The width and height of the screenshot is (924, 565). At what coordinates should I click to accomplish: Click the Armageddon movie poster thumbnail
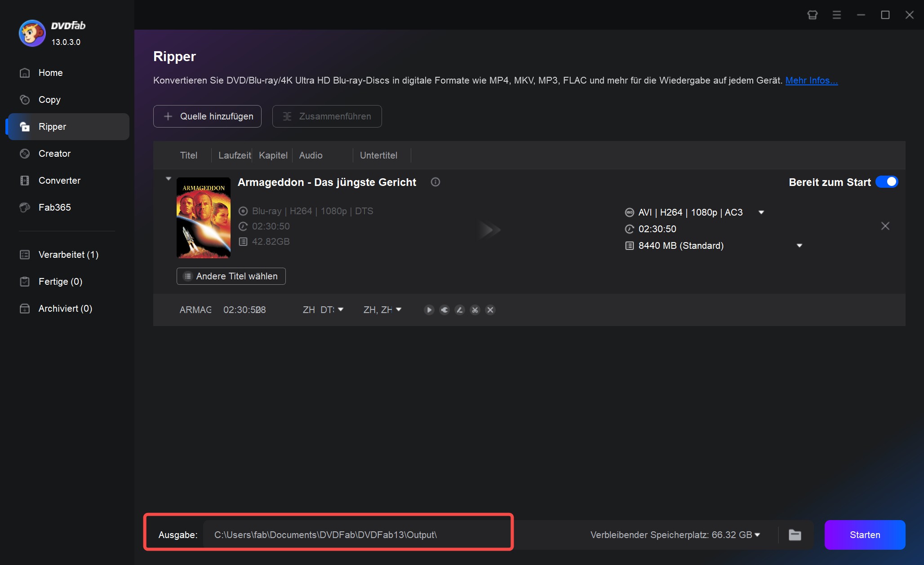pyautogui.click(x=204, y=217)
